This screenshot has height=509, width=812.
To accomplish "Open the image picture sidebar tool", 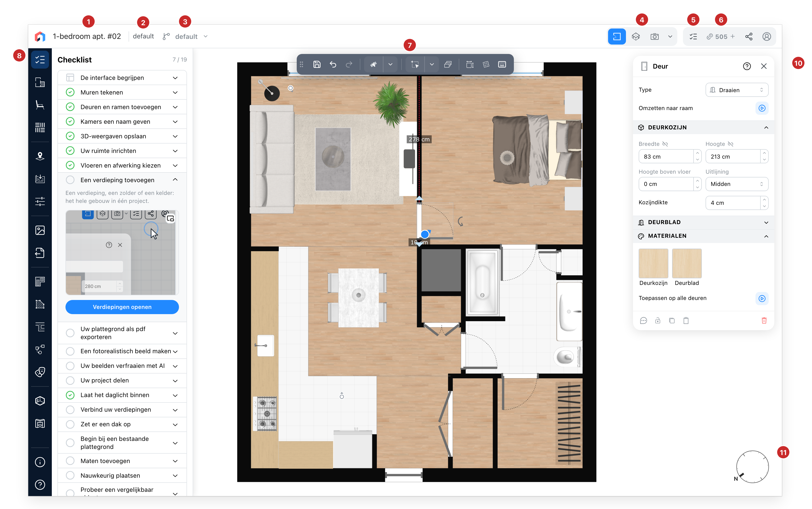I will 40,230.
